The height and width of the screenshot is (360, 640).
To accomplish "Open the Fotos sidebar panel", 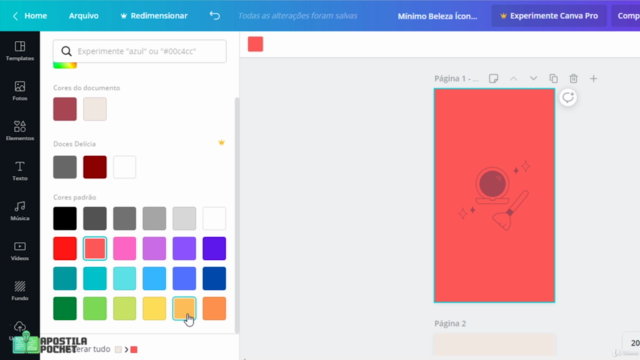I will [x=20, y=91].
